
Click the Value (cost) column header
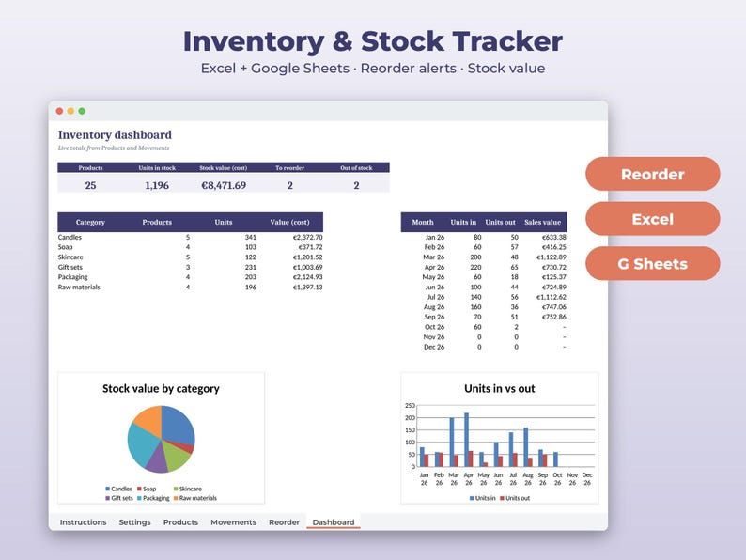[x=289, y=222]
